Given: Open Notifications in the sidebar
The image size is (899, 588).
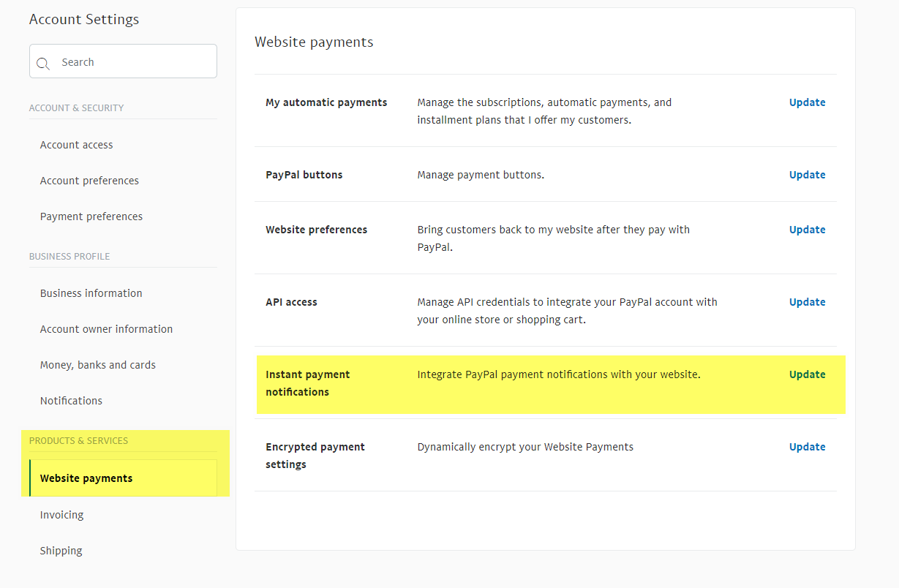Looking at the screenshot, I should coord(71,401).
